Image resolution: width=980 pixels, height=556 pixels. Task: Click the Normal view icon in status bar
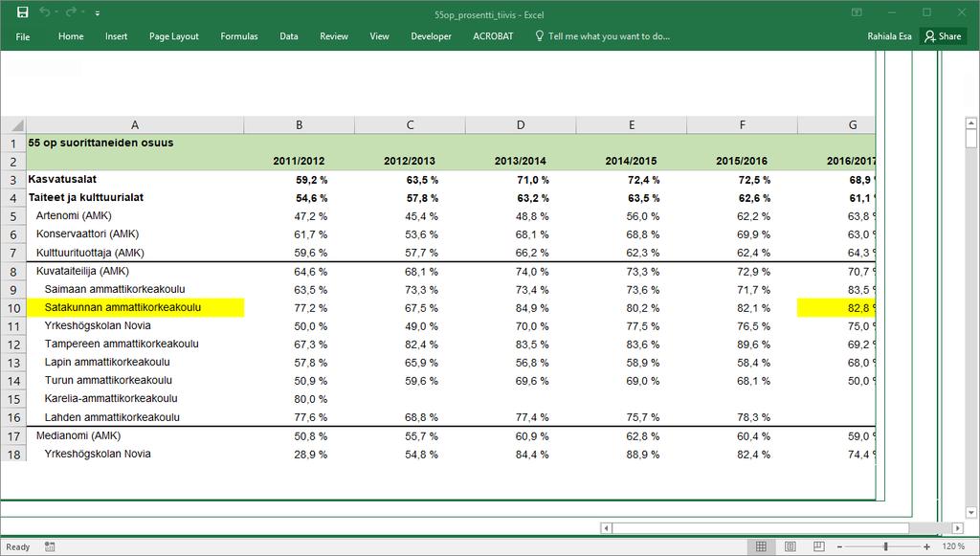761,546
